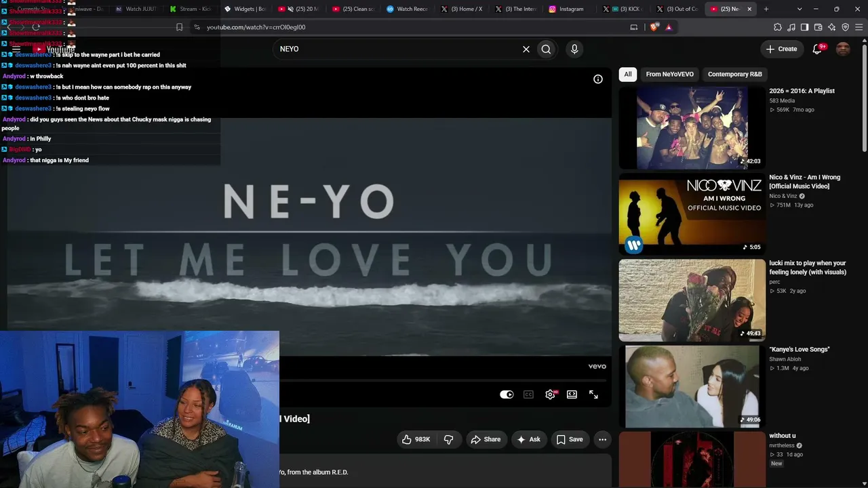Open the 2026 = 2016 playlist thumbnail
This screenshot has height=488, width=868.
[x=692, y=127]
